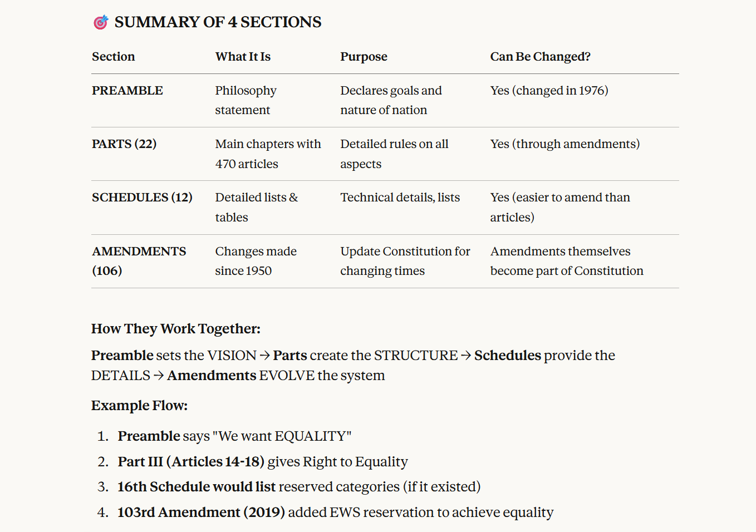
Task: Select the PREAMBLE row label
Action: coord(127,91)
